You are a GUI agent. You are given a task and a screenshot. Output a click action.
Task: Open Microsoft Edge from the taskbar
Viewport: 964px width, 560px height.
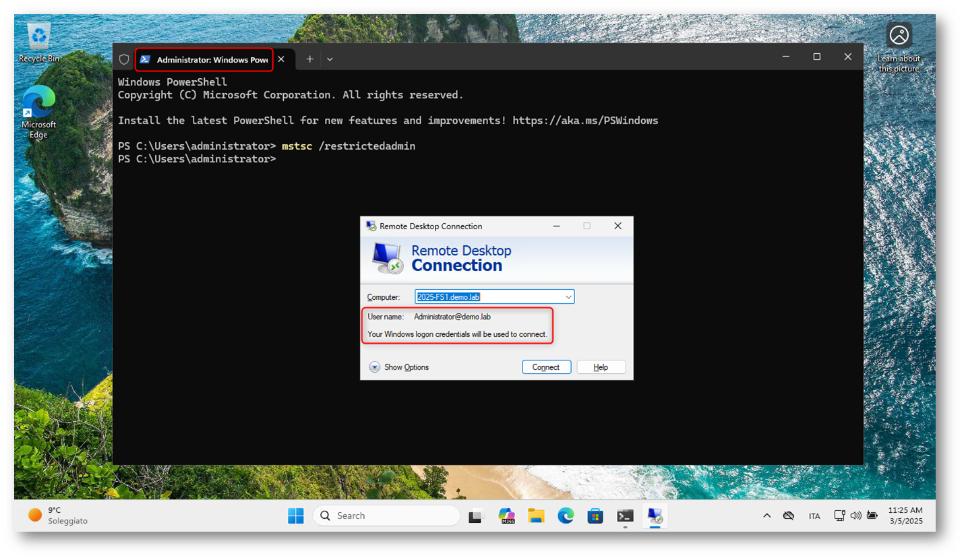click(566, 516)
